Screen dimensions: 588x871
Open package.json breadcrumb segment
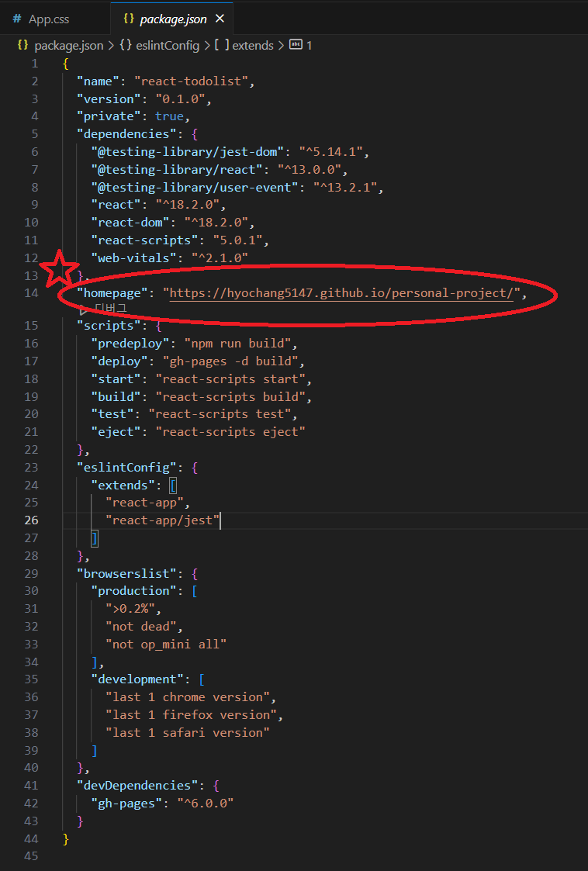coord(68,45)
